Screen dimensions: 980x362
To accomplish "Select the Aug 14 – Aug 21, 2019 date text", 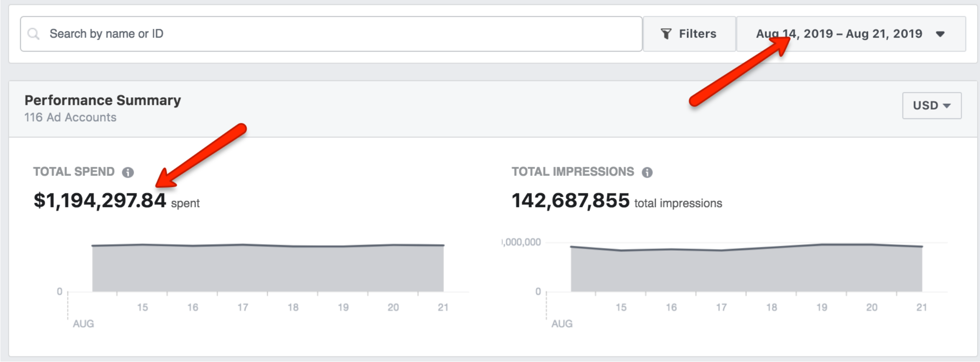I will click(x=839, y=34).
